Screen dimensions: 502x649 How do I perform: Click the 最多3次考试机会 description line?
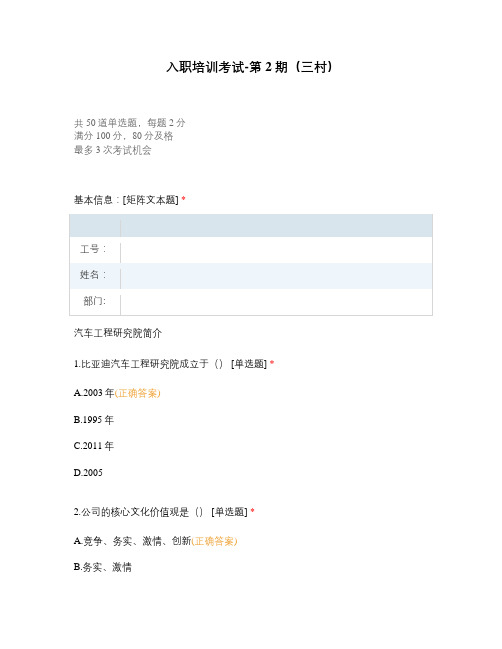[x=113, y=150]
